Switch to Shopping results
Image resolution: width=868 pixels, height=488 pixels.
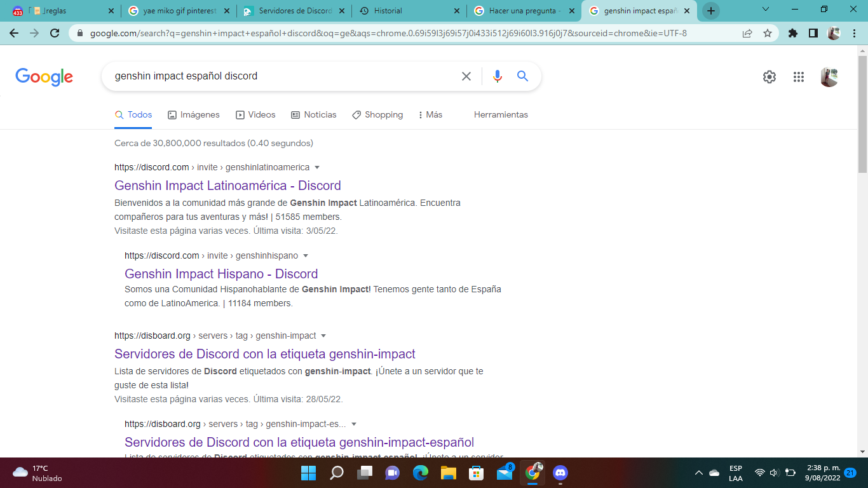pos(377,115)
